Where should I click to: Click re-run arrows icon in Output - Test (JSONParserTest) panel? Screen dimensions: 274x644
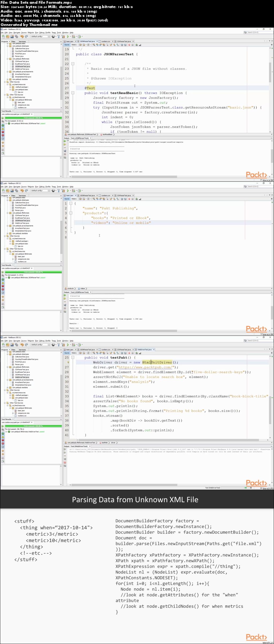[65, 142]
